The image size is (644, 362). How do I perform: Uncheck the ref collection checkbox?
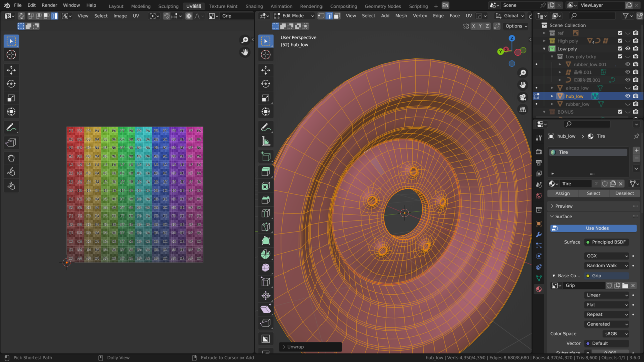coord(620,33)
